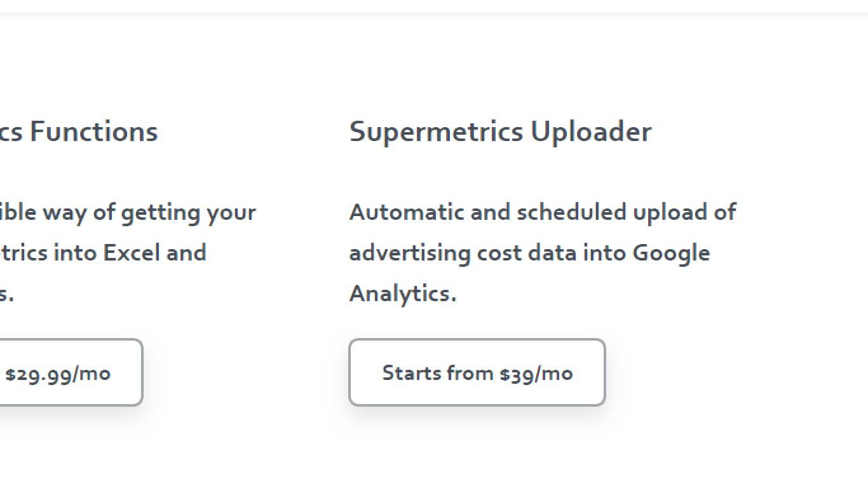Click the word scheduled in Uploader text
Viewport: 868px width, 488px height.
click(x=571, y=212)
